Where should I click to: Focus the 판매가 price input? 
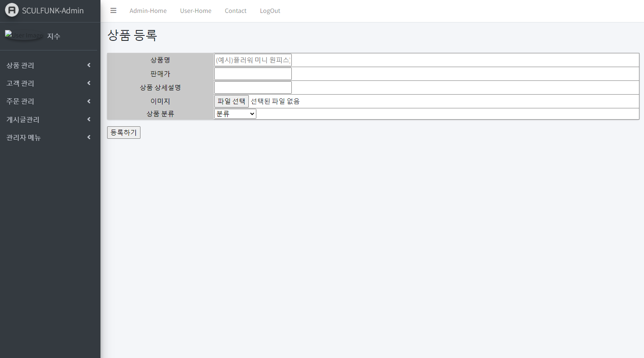click(253, 74)
